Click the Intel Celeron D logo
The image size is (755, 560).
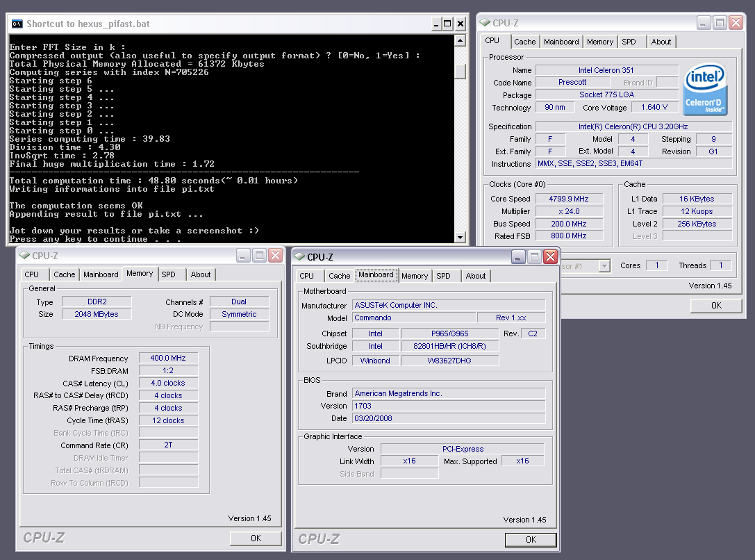click(x=705, y=90)
